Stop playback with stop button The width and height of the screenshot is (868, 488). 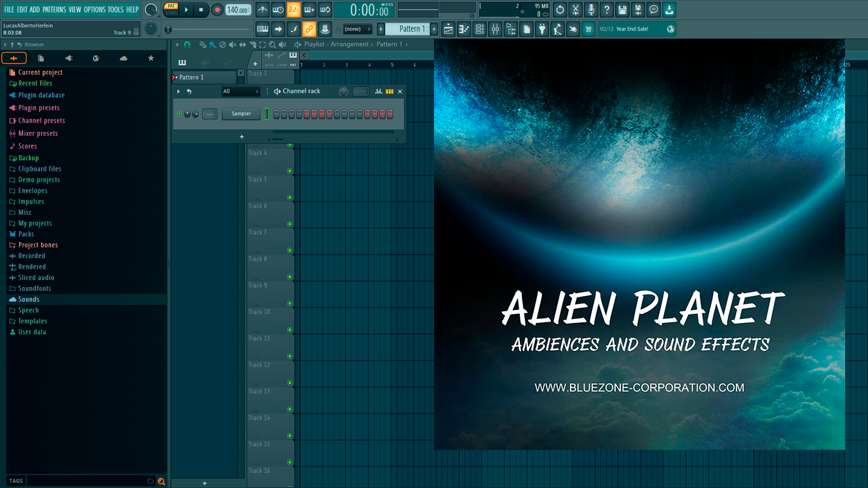click(x=201, y=10)
